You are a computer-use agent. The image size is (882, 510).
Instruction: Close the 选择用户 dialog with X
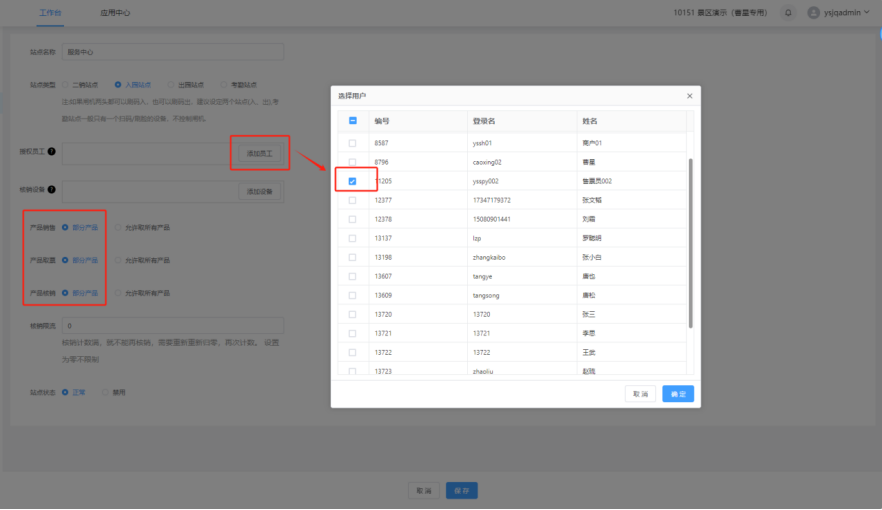(x=689, y=96)
